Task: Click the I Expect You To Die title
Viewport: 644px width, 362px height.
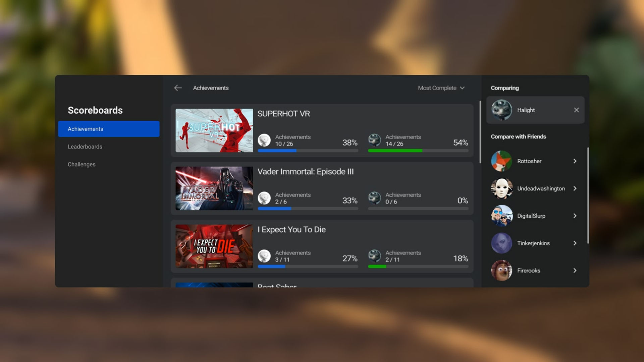Action: coord(291,230)
